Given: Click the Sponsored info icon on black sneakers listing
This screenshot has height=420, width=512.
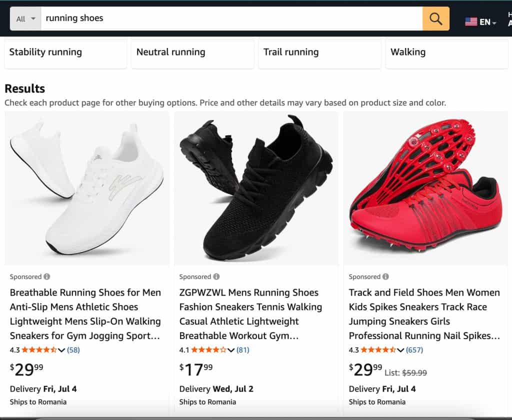Looking at the screenshot, I should [x=216, y=276].
